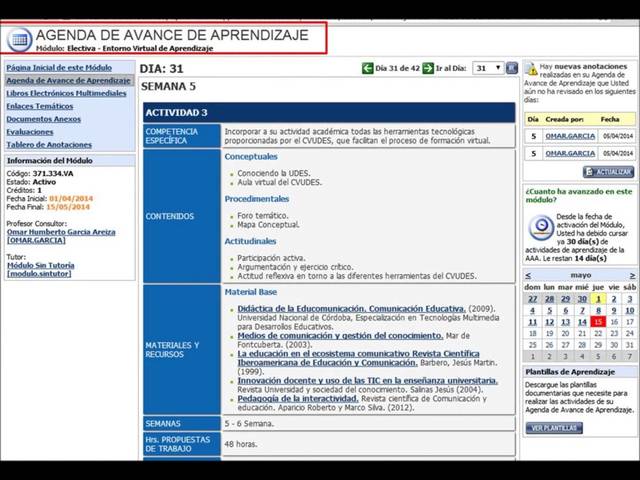Click the VER PLANTILLAS button
The image size is (640, 480).
[x=554, y=428]
